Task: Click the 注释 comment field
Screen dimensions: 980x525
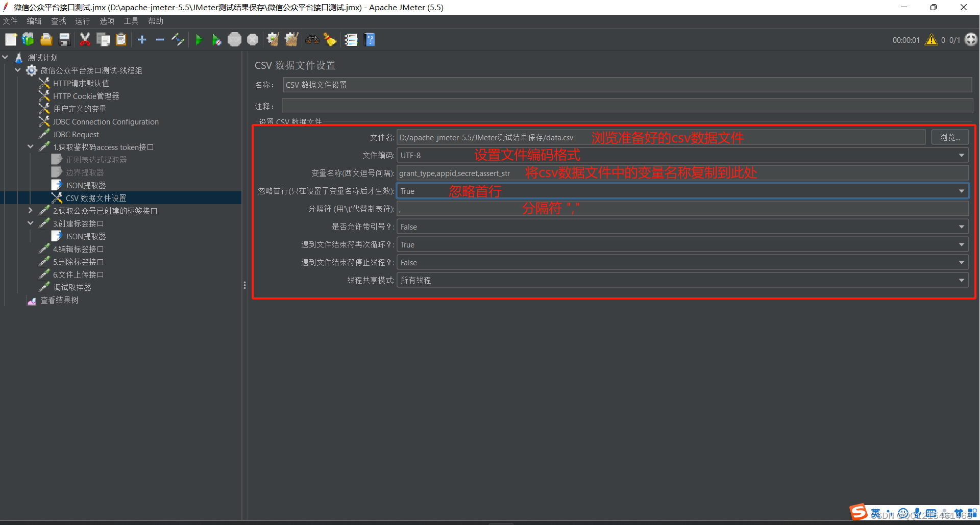Action: click(627, 106)
